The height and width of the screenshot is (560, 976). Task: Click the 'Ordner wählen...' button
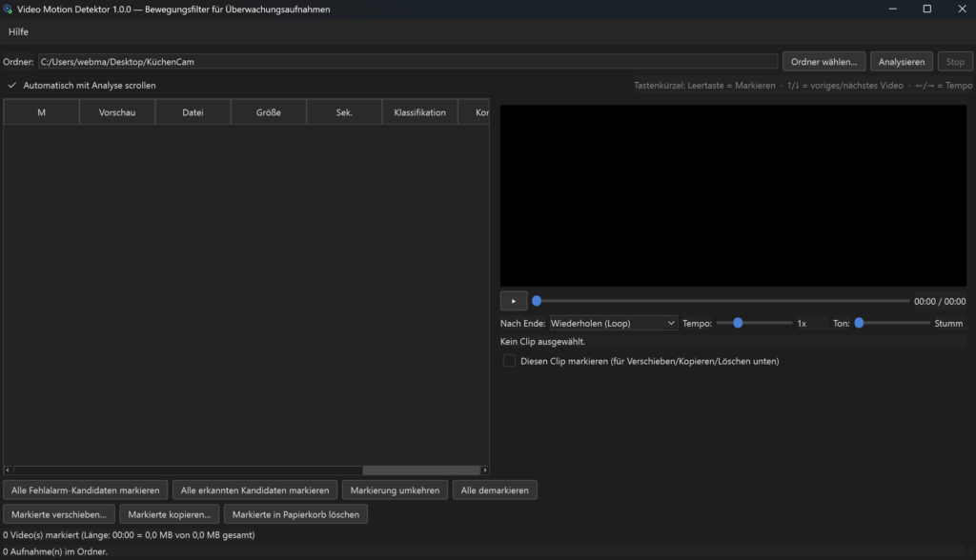pos(823,62)
